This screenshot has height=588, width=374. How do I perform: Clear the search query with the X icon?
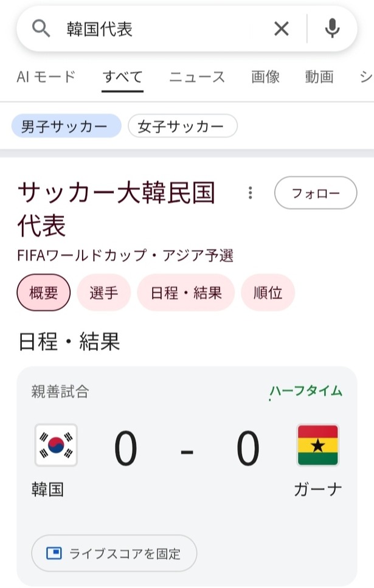[281, 28]
